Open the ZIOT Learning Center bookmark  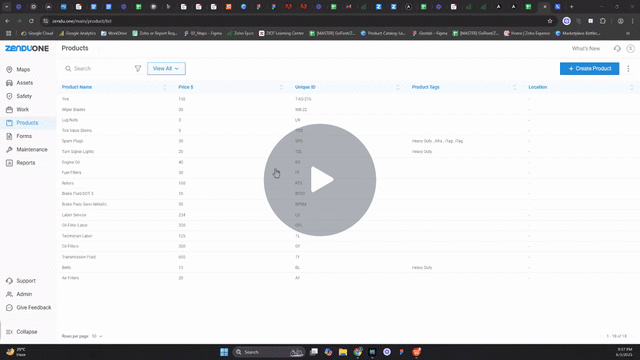pos(281,33)
